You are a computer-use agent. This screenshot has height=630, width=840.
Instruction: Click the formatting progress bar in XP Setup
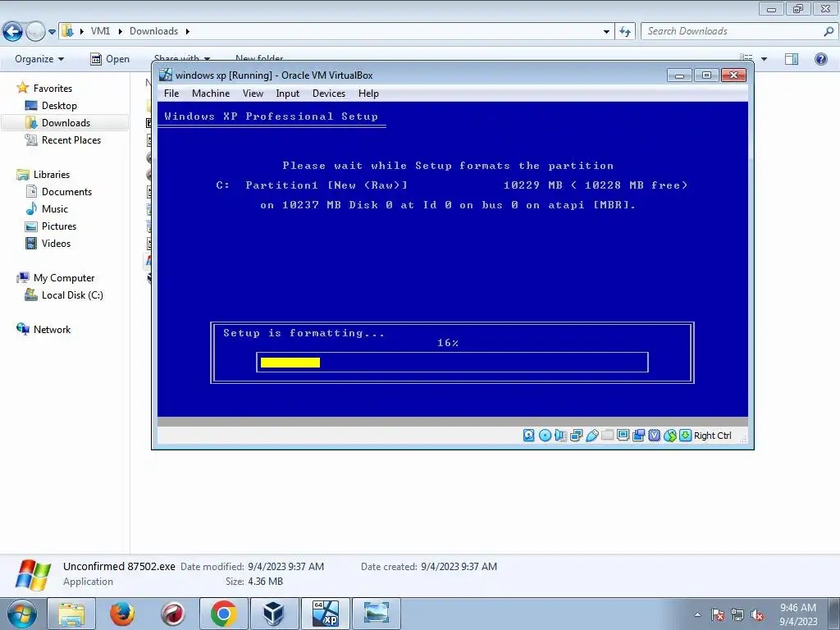452,362
